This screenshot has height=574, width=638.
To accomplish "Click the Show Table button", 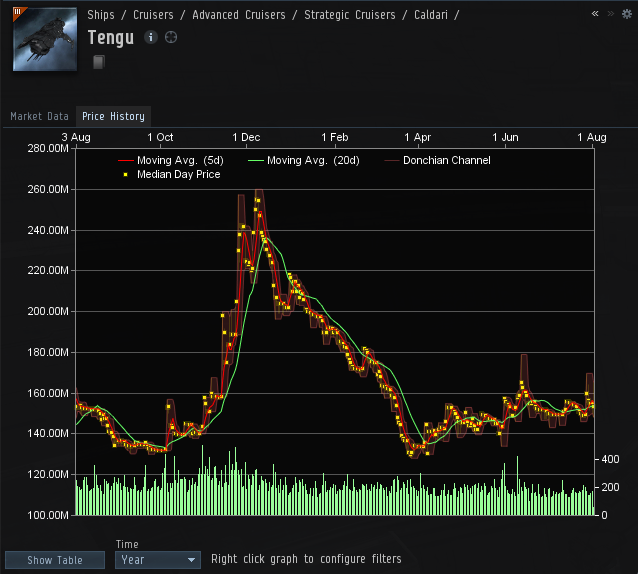I will click(55, 560).
